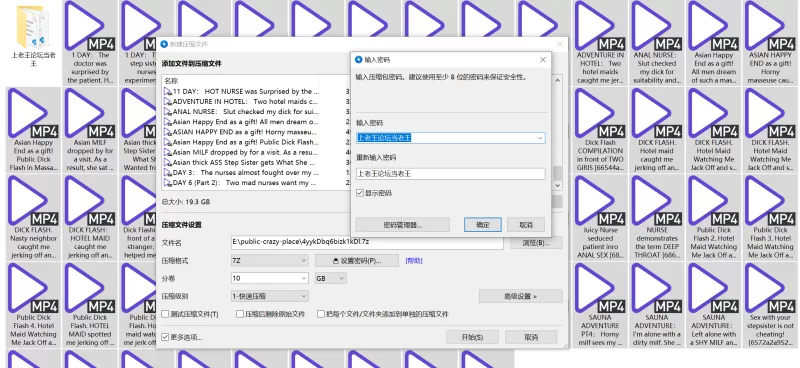Check 把每个文件/文件夹添加到单独的压缩文件 option

point(321,314)
